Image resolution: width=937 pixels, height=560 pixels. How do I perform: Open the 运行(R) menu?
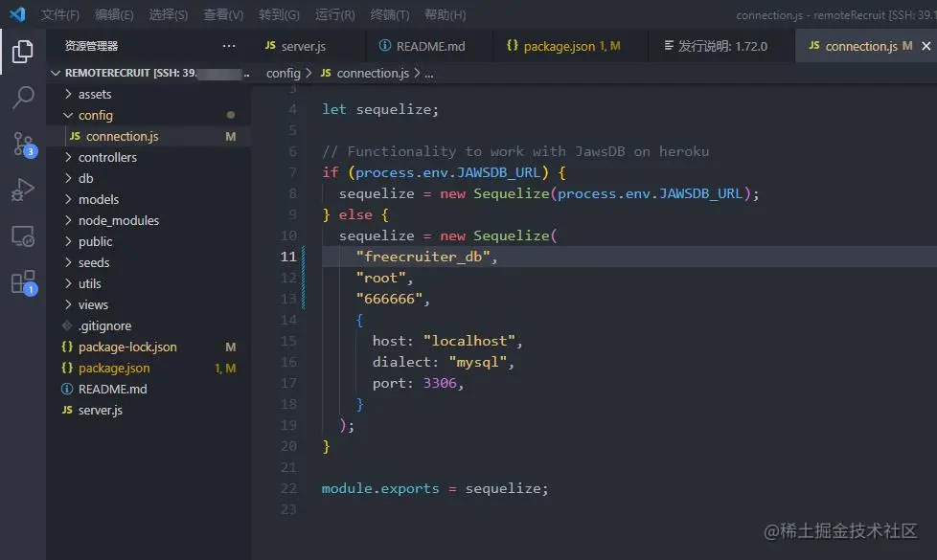334,14
